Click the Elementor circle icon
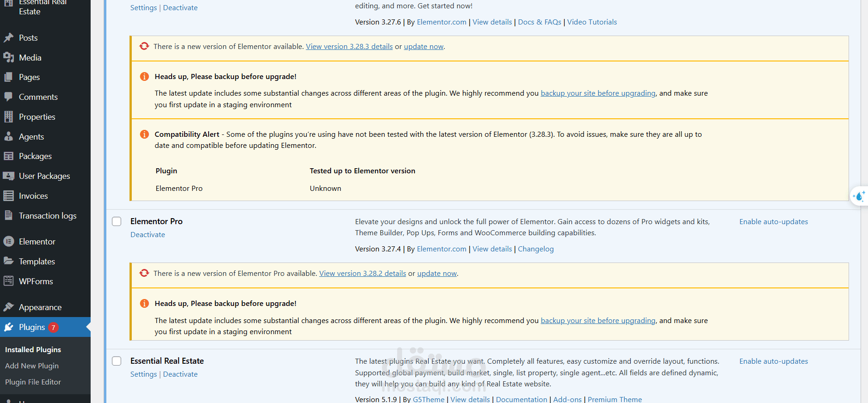Viewport: 868px width, 403px height. click(8, 242)
